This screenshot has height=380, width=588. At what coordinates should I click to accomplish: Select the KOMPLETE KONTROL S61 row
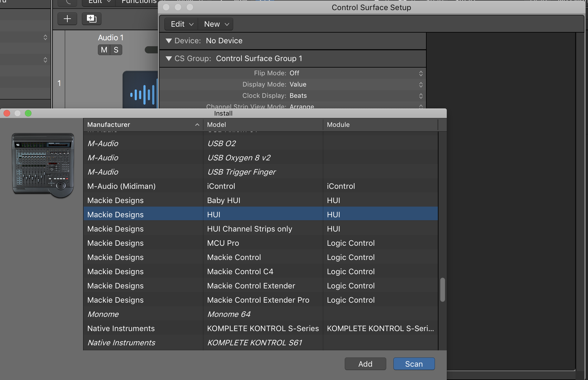tap(260, 343)
